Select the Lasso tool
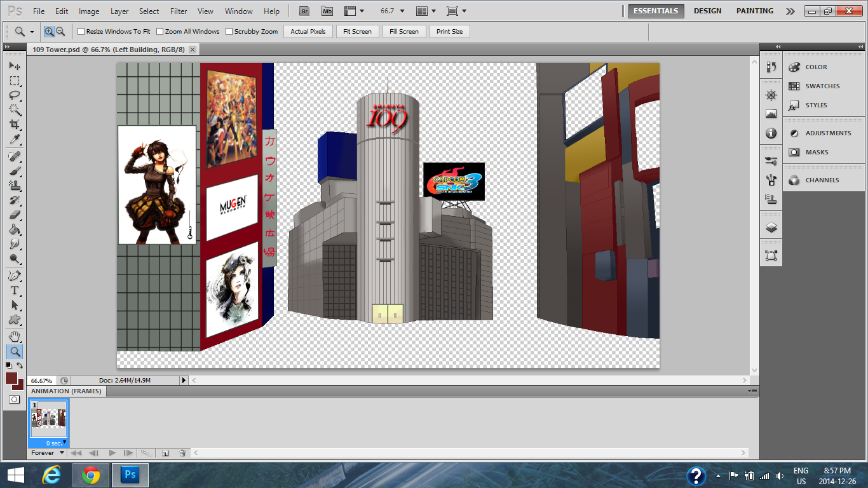868x488 pixels. (15, 95)
